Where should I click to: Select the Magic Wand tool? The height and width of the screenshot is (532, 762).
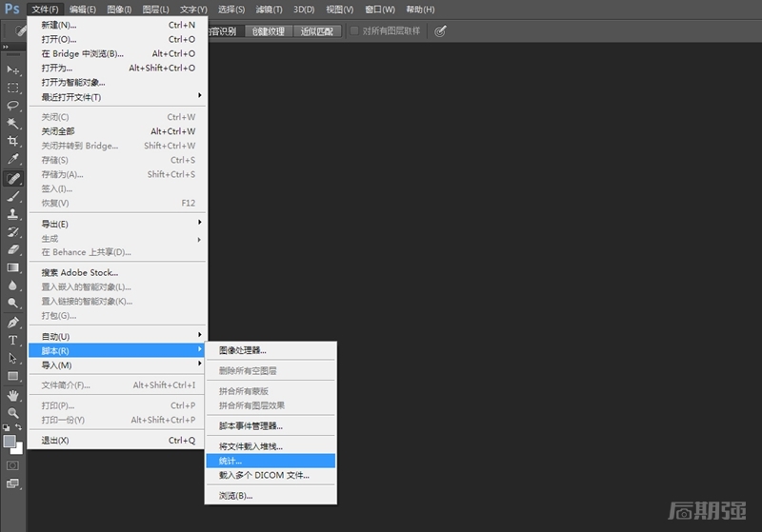pos(13,124)
